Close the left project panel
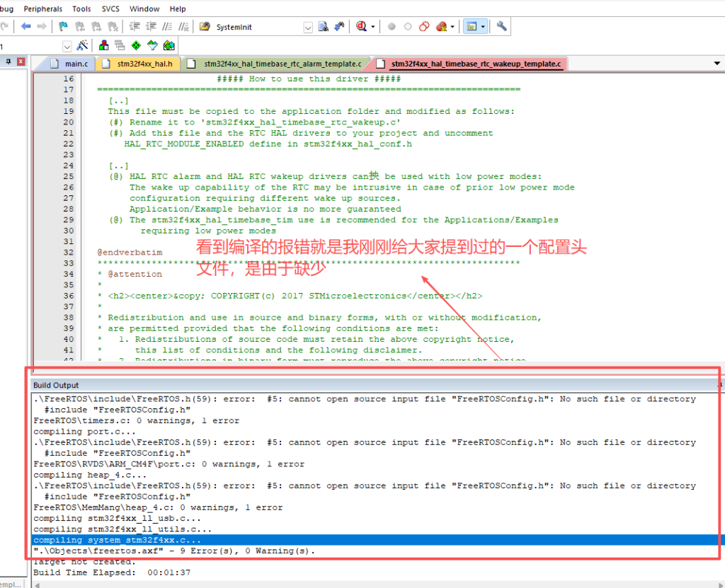The width and height of the screenshot is (725, 588). click(x=21, y=63)
